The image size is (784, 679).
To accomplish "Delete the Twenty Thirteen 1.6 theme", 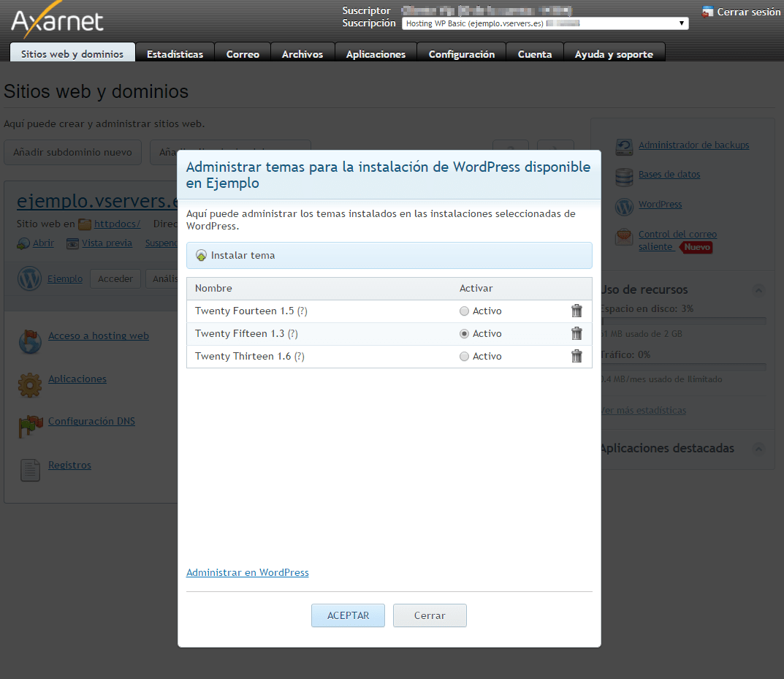I will (576, 355).
